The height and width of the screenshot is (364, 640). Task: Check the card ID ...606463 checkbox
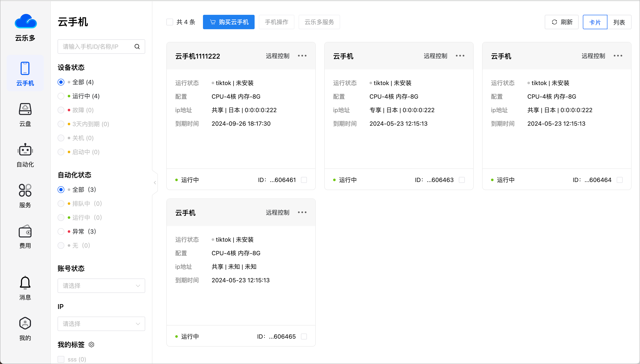(x=462, y=180)
